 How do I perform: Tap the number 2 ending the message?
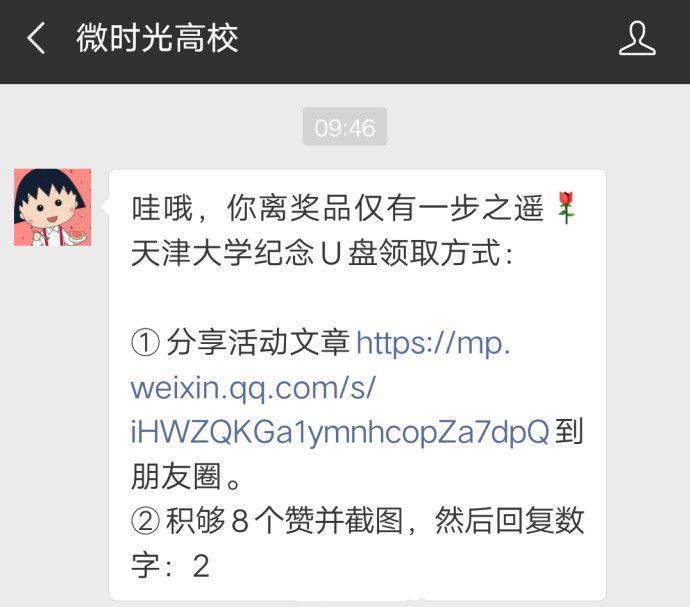click(201, 567)
